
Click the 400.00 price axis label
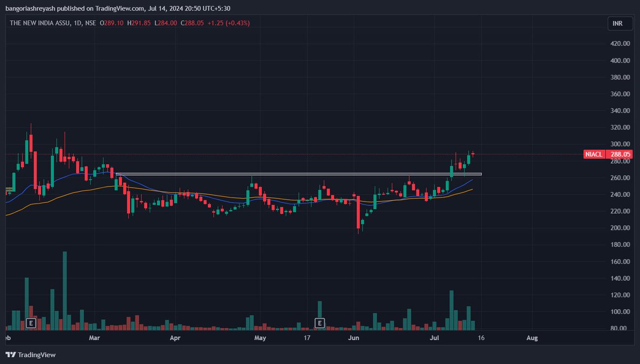621,61
